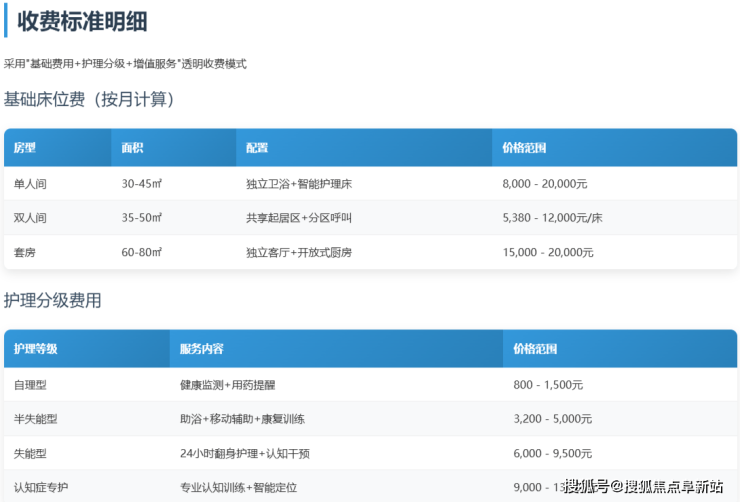Click the 护理等级 column header
Viewport: 740px width, 502px height.
(x=36, y=349)
